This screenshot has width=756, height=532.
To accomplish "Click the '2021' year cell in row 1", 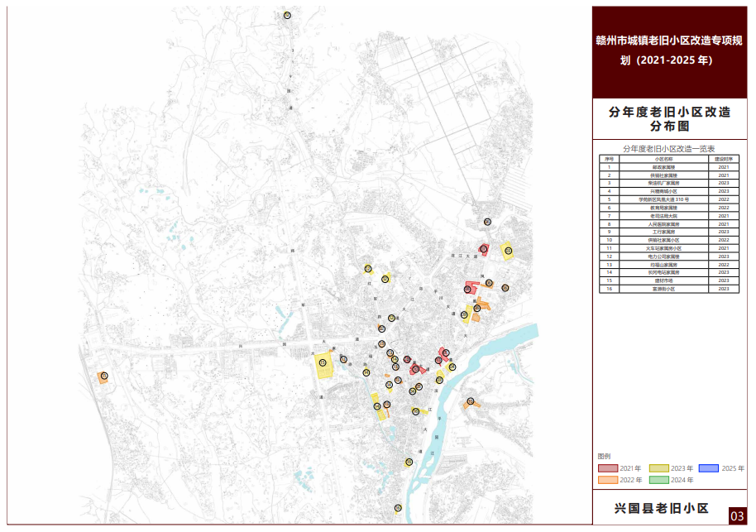I will tap(724, 167).
